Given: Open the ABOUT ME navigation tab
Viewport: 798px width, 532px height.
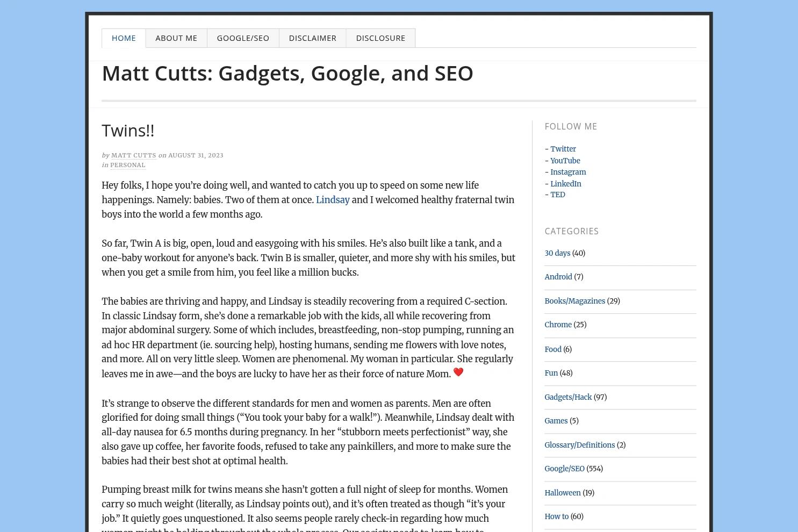Looking at the screenshot, I should point(176,38).
